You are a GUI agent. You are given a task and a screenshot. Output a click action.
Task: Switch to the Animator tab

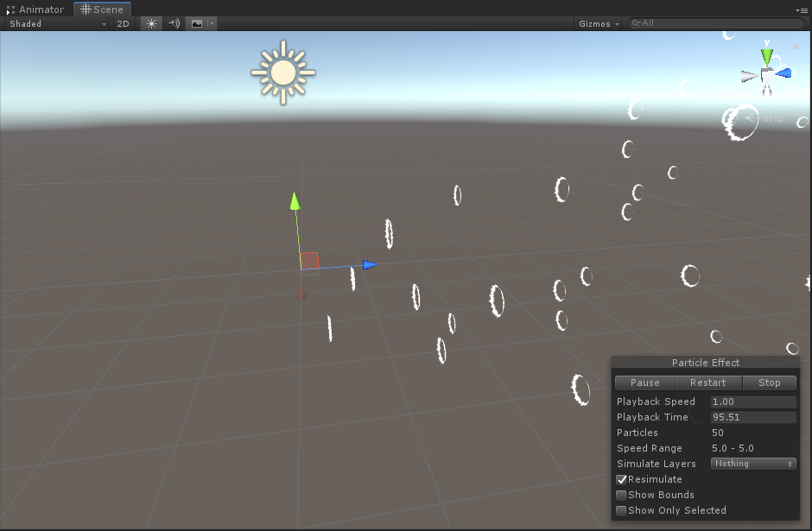pos(35,9)
